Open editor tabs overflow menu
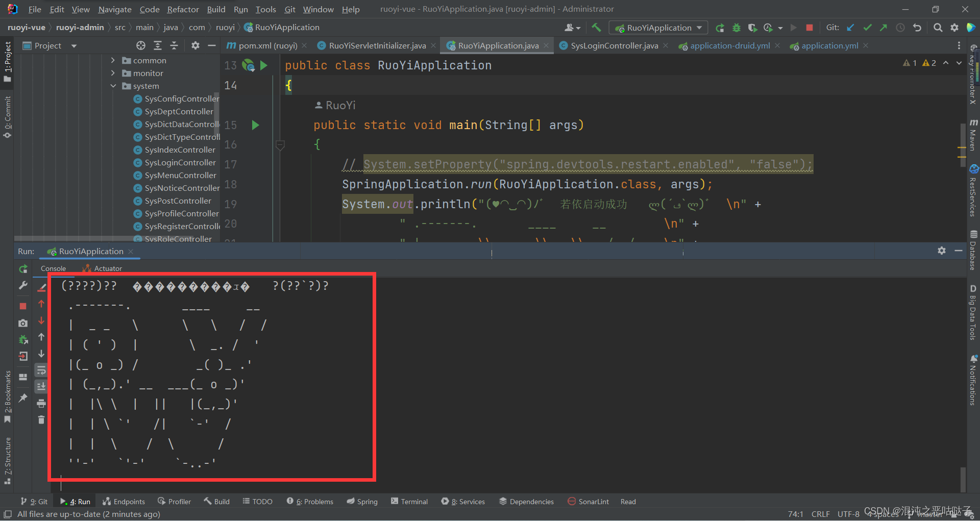 [959, 45]
